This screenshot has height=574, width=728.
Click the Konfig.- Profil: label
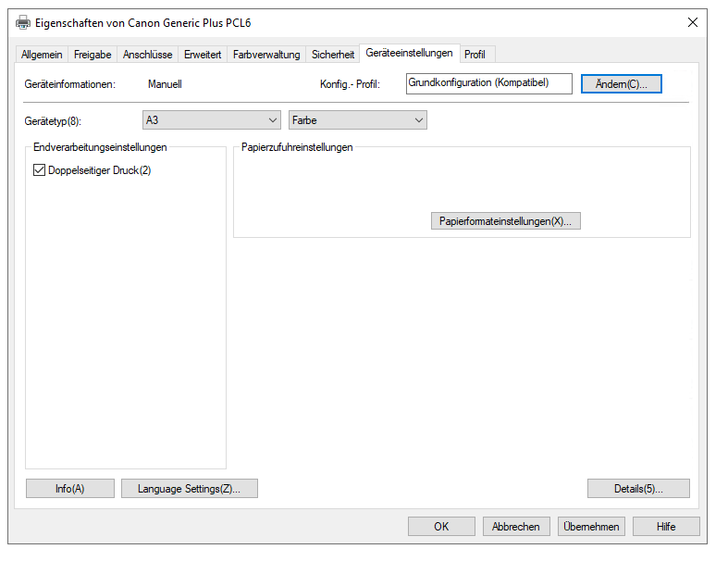coord(350,84)
